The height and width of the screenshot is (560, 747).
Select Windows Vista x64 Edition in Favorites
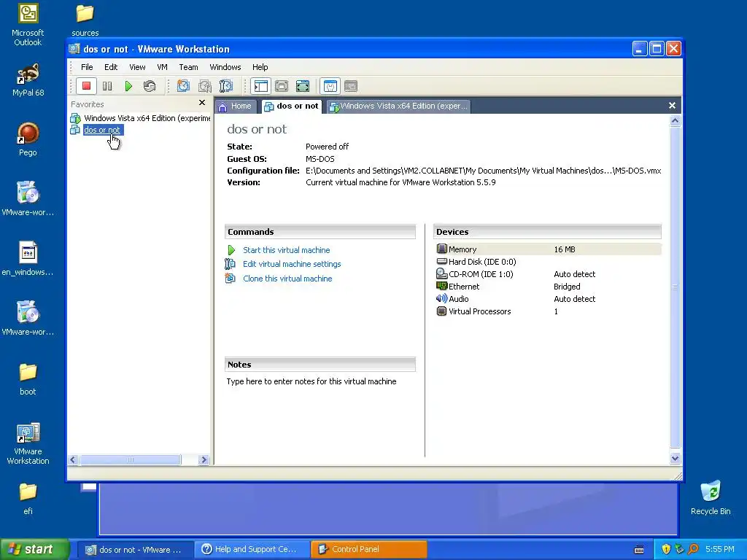(141, 118)
